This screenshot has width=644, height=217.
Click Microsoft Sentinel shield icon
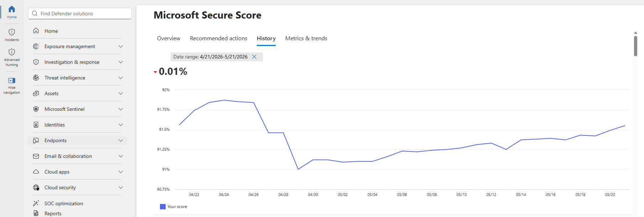tap(36, 109)
